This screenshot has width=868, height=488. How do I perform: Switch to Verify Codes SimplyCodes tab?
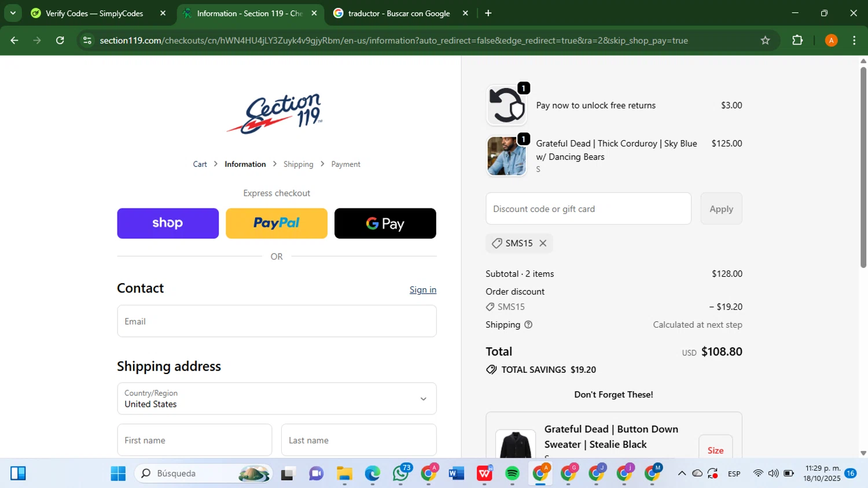[x=94, y=13]
